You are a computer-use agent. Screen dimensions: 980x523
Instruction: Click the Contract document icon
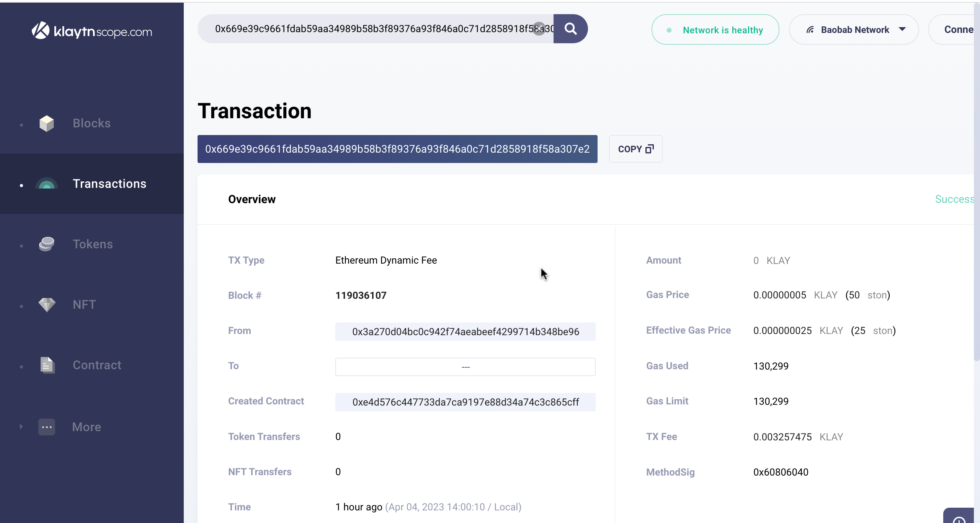(47, 365)
